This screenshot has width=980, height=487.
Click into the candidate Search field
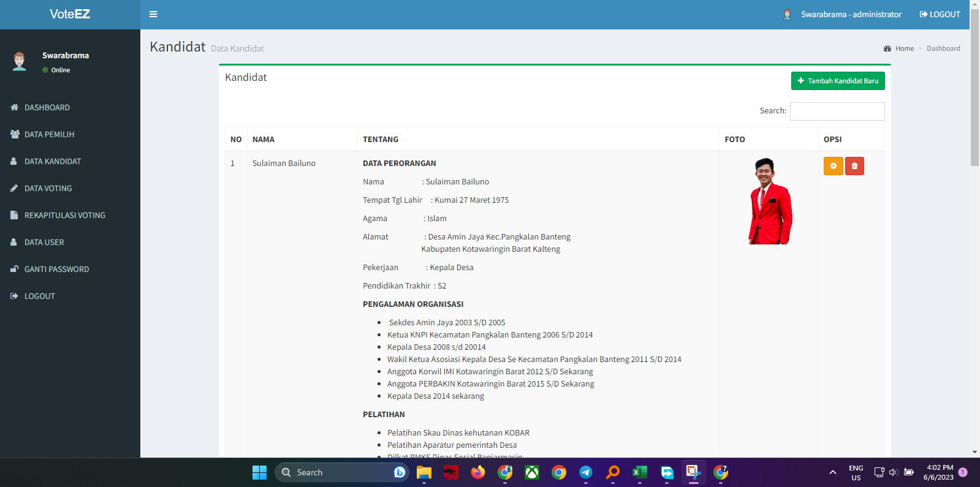tap(837, 111)
